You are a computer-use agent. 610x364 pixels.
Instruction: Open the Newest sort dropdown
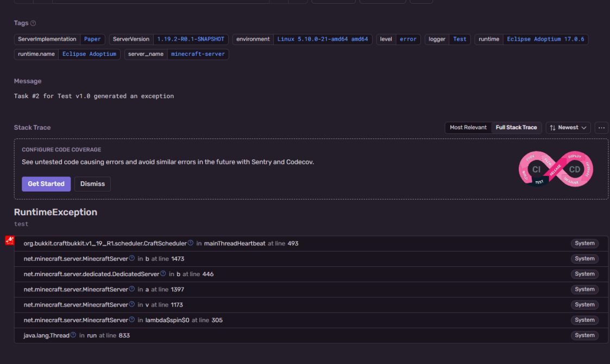click(568, 127)
